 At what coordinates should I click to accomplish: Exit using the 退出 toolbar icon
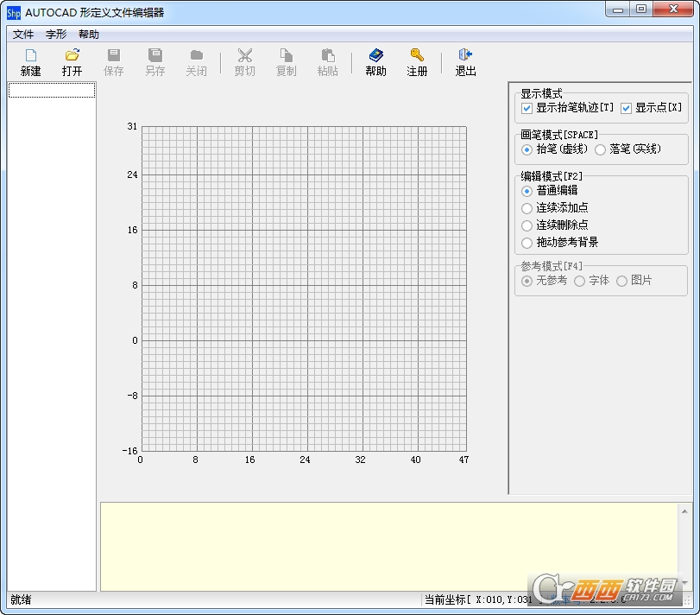(x=466, y=56)
